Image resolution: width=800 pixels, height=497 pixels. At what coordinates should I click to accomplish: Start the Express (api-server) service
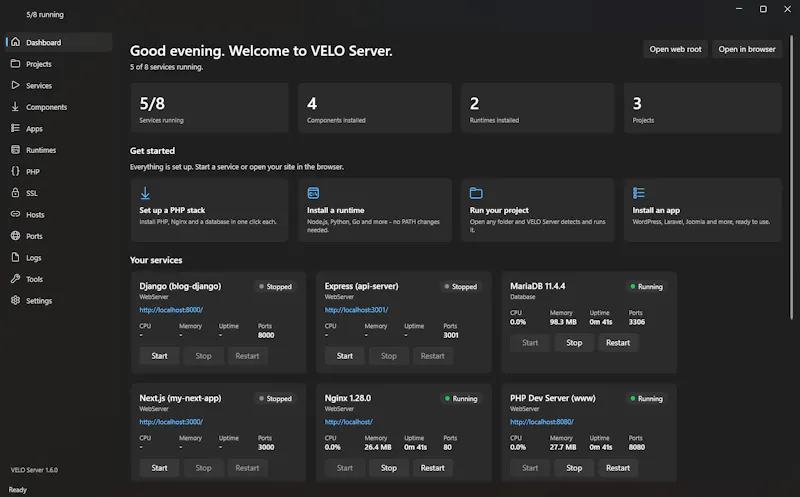point(344,356)
